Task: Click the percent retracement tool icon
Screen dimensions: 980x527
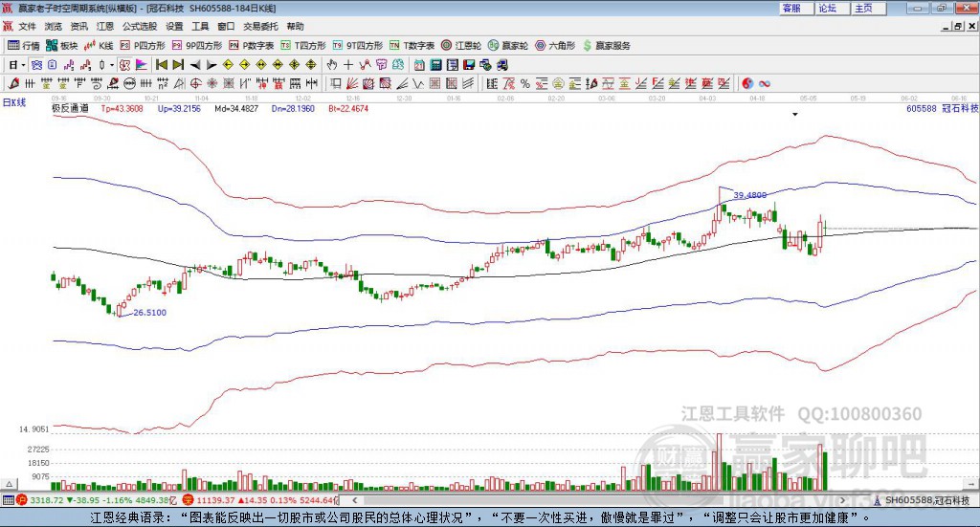Action: point(525,83)
